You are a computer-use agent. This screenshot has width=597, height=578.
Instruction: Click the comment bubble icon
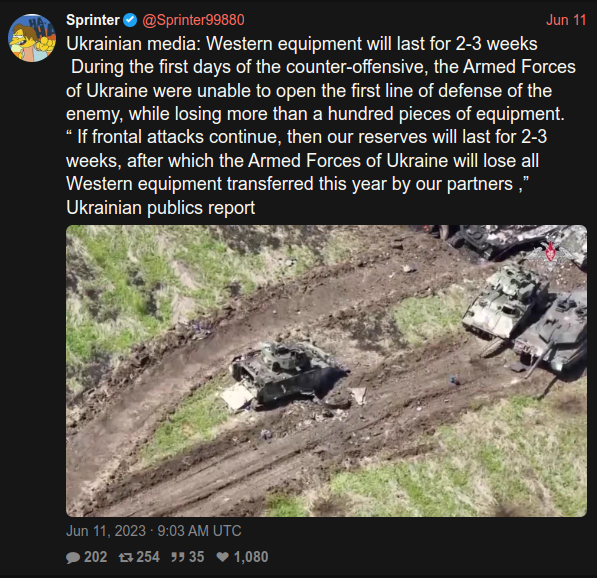(x=73, y=557)
